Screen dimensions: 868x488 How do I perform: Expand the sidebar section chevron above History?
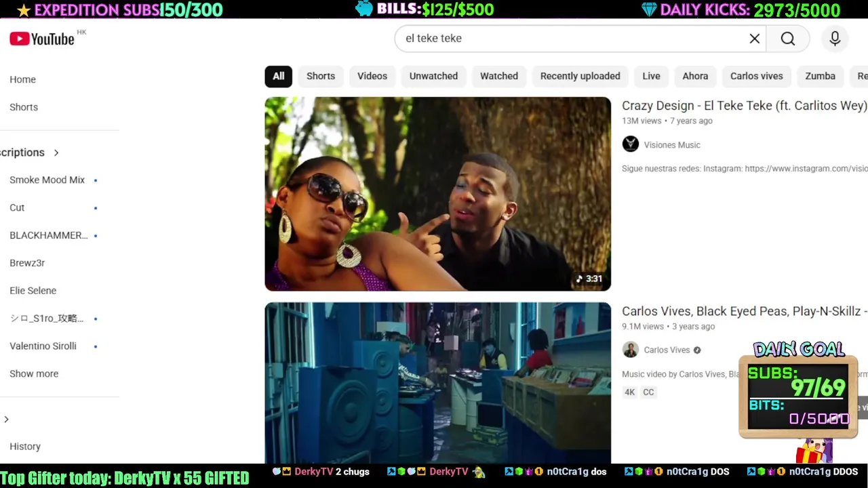(x=6, y=420)
